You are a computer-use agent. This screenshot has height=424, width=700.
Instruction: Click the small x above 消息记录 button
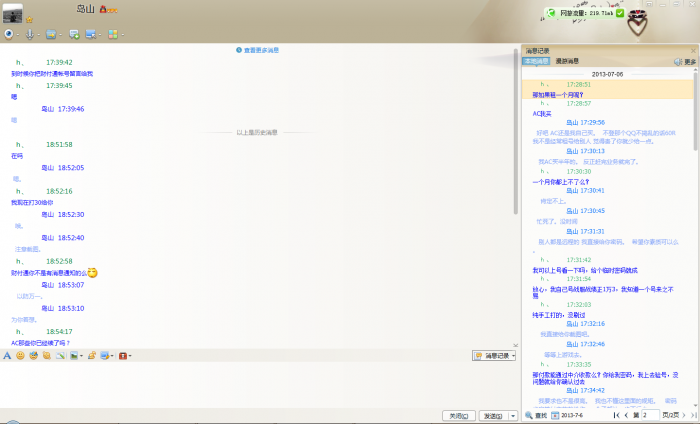[x=516, y=345]
